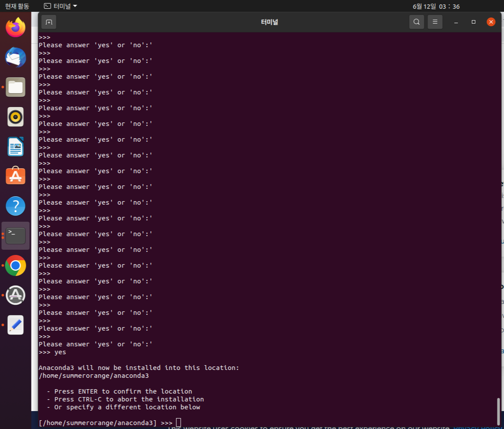Switch to Google Chrome in dock
This screenshot has height=429, width=504.
(15, 265)
